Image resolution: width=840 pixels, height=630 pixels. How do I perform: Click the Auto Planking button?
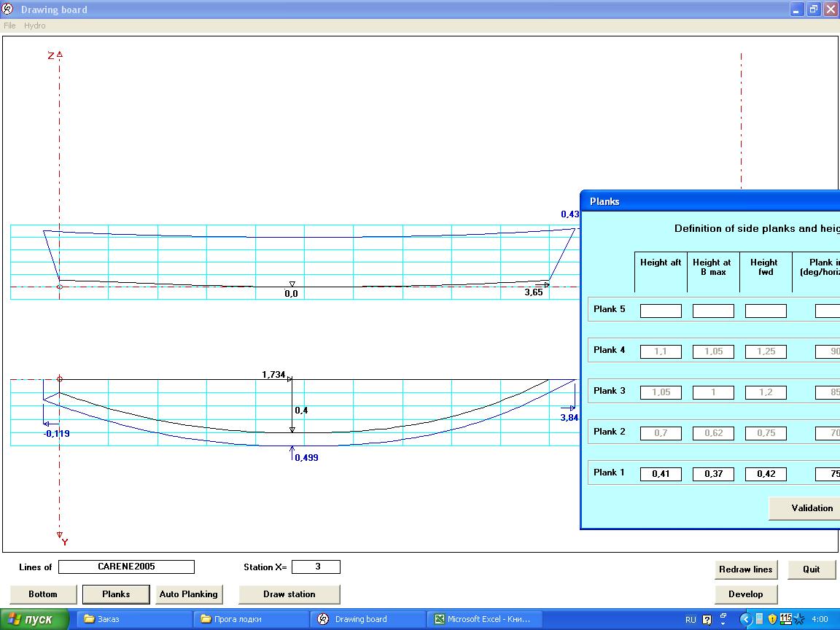[x=188, y=594]
